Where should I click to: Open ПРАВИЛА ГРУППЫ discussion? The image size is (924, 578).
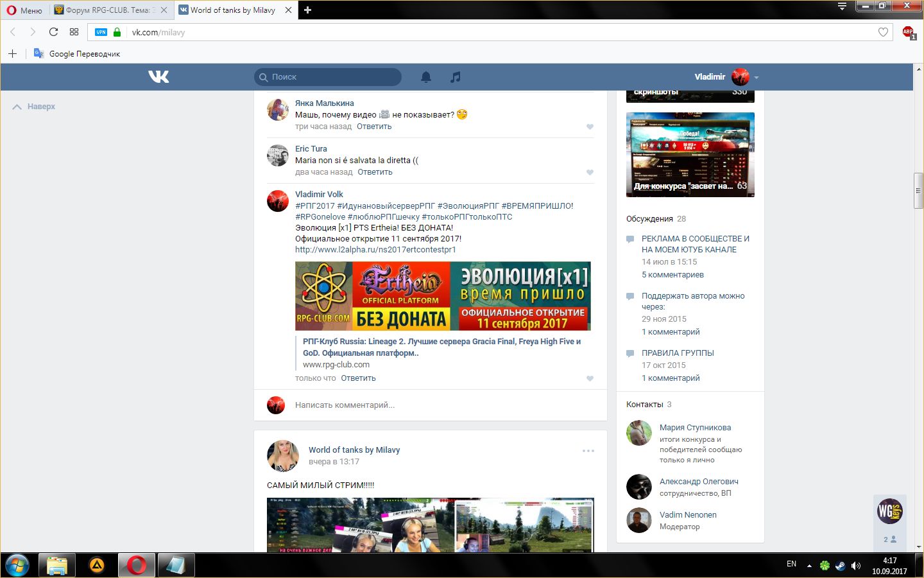point(678,353)
